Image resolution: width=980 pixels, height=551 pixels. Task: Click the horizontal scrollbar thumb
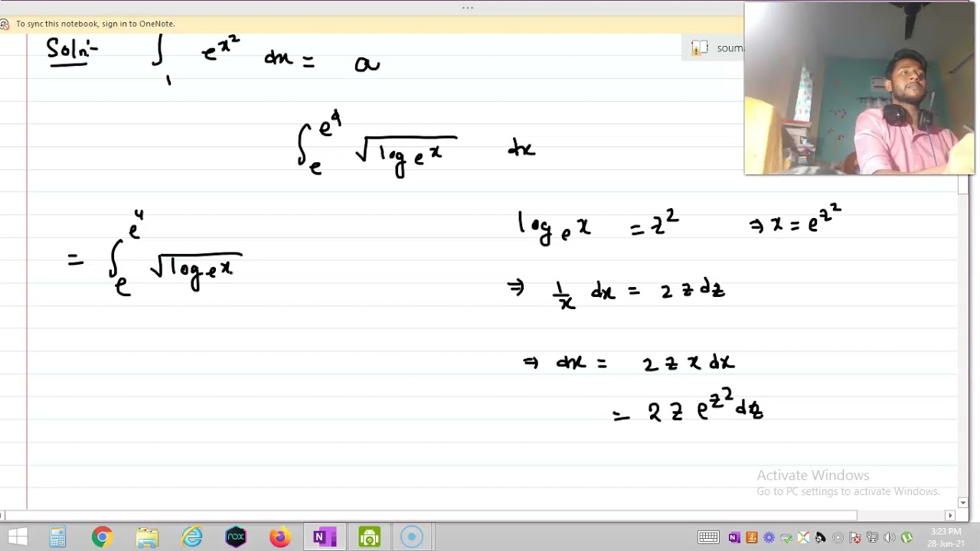click(433, 516)
